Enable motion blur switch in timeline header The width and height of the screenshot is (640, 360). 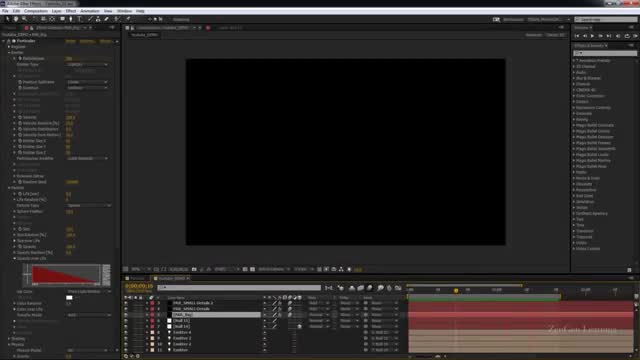pyautogui.click(x=370, y=288)
